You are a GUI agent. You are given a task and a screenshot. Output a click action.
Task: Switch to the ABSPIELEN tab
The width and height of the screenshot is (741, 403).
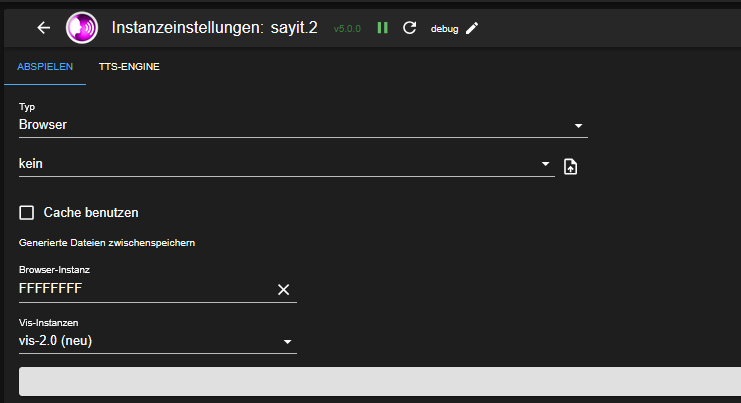(44, 67)
